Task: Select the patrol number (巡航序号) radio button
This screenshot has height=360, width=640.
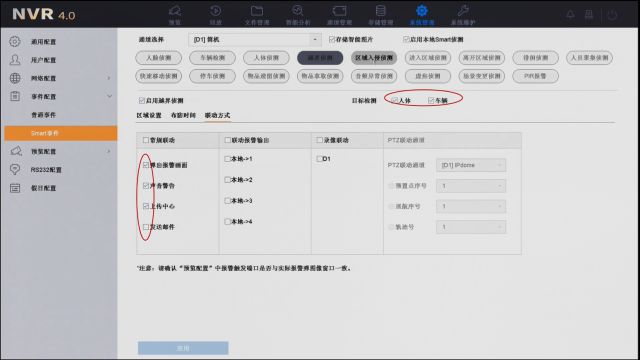Action: tap(391, 206)
